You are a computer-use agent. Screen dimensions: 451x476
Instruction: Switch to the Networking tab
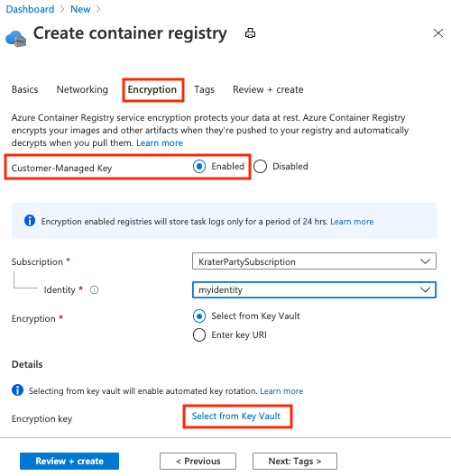coord(82,89)
